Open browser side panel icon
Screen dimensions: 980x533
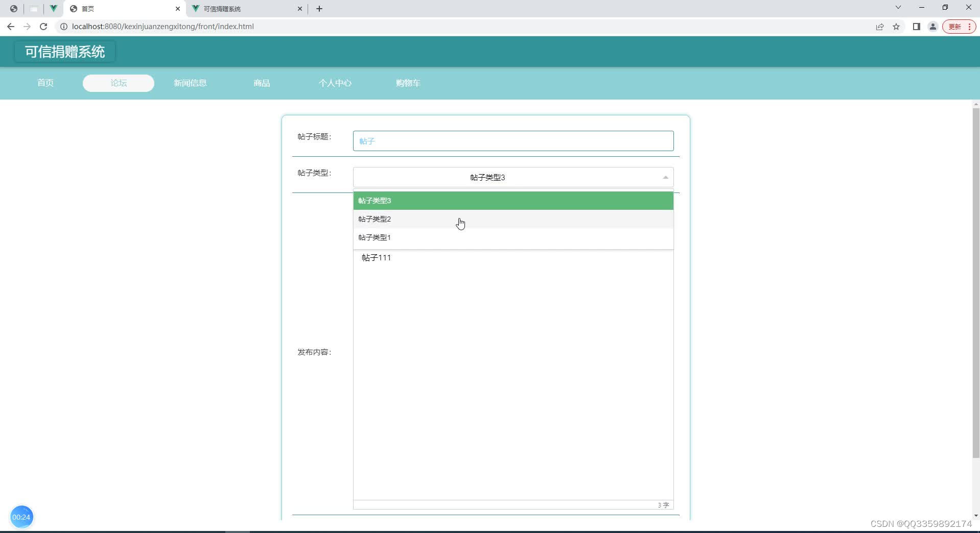(916, 27)
